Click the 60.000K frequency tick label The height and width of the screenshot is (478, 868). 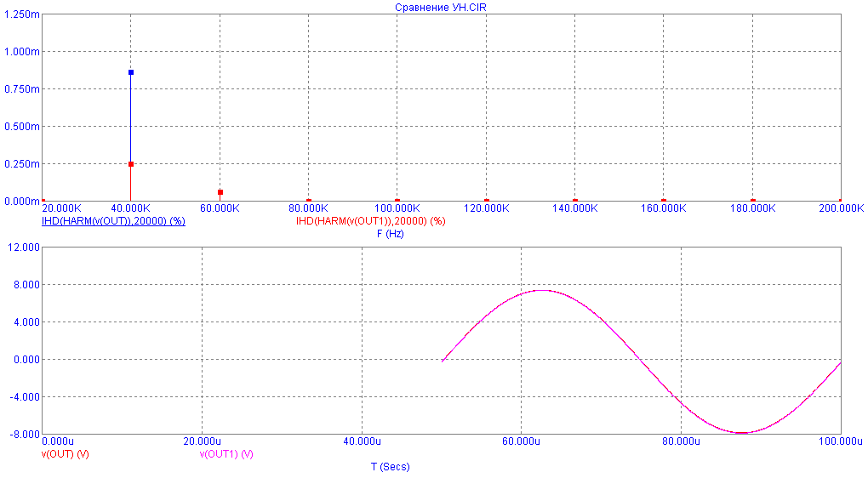pyautogui.click(x=220, y=208)
